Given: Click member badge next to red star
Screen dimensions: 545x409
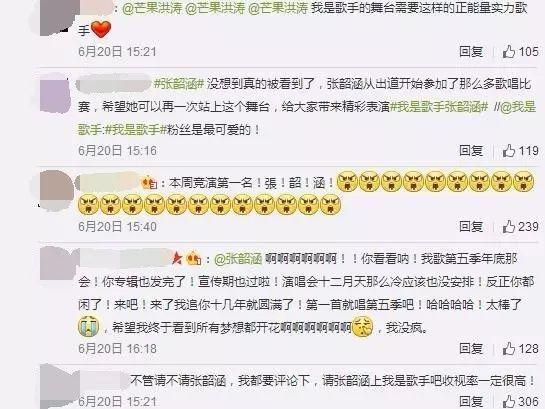Looking at the screenshot, I should coord(194,259).
